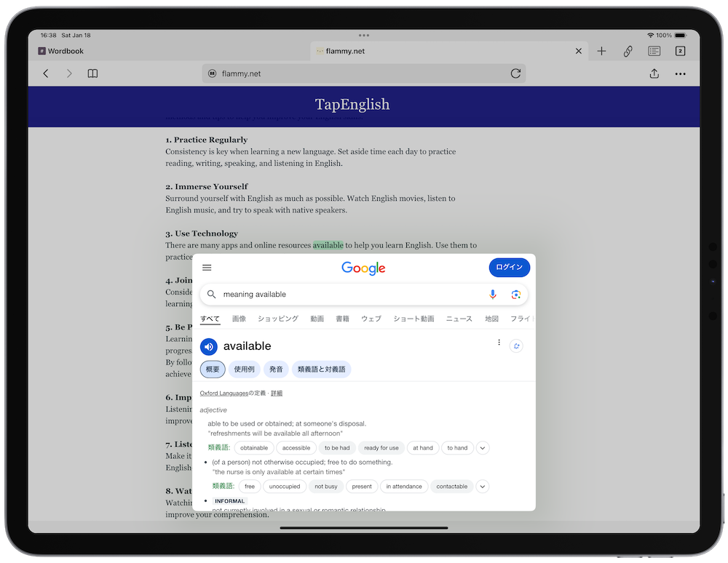Open the share sheet icon

654,73
